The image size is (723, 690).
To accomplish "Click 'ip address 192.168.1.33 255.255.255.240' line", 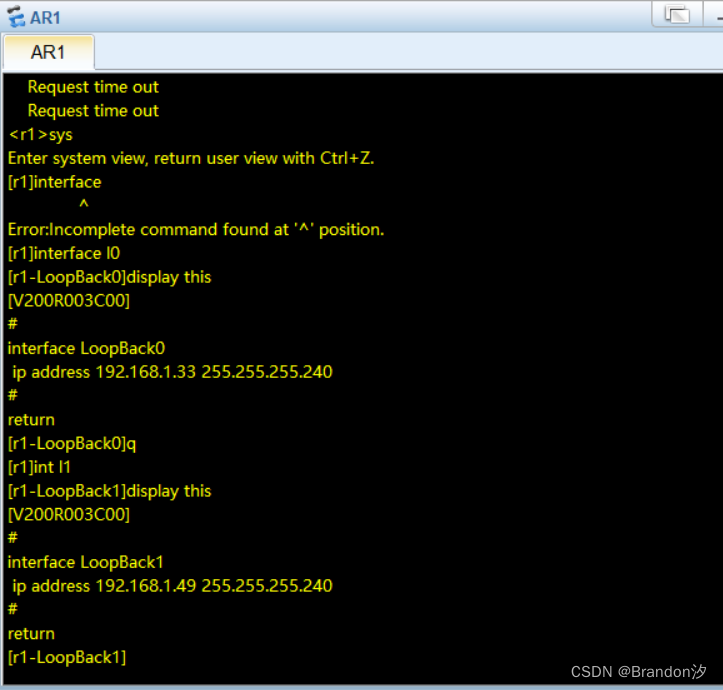I will point(172,372).
